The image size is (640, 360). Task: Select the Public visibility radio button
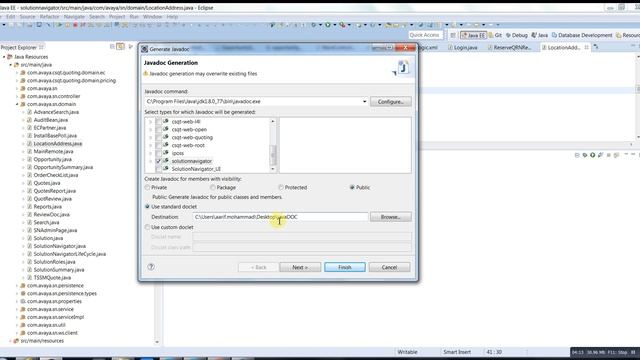pyautogui.click(x=352, y=187)
